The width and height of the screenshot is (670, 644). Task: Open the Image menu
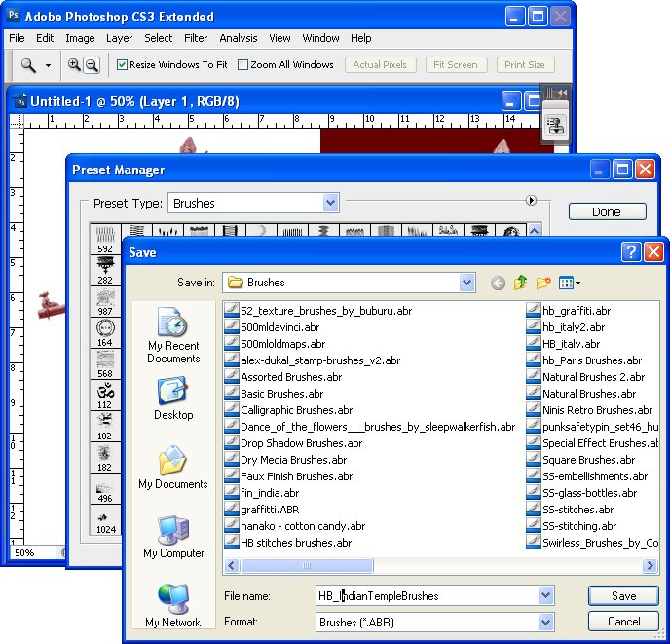point(80,38)
